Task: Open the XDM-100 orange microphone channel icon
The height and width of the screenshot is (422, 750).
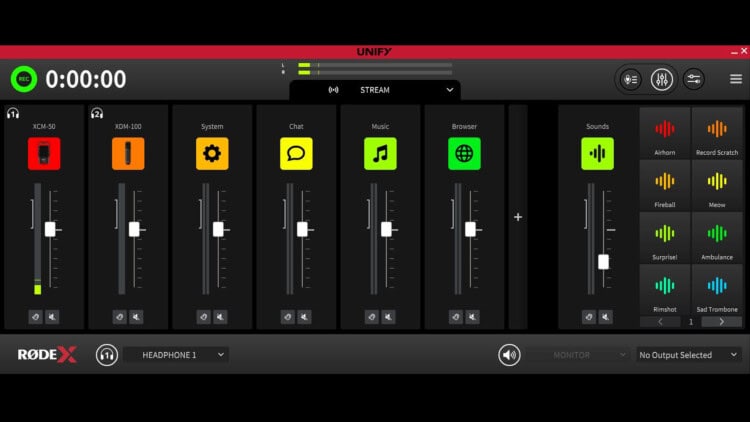Action: click(128, 154)
